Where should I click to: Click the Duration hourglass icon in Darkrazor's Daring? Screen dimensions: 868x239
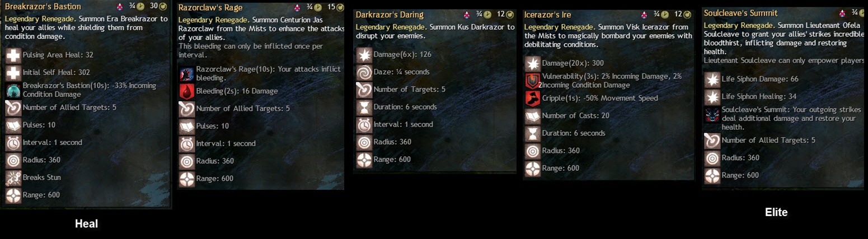(364, 107)
